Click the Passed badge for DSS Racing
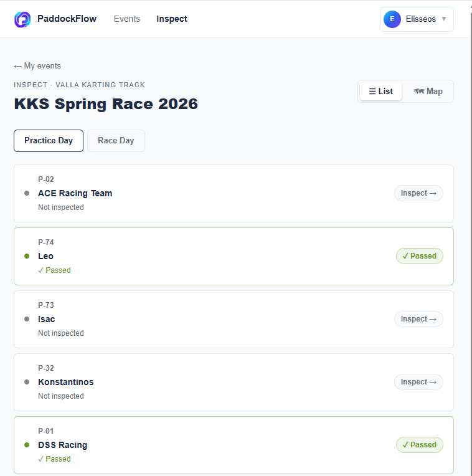The height and width of the screenshot is (476, 472). [419, 445]
